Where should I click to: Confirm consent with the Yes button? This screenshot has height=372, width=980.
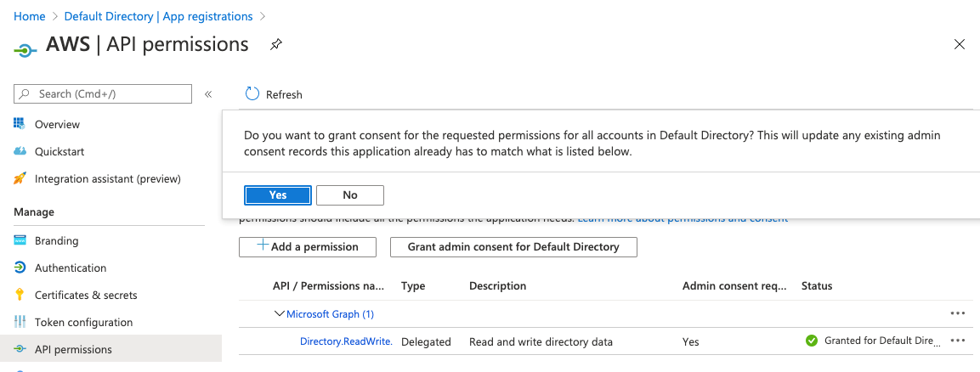click(277, 194)
